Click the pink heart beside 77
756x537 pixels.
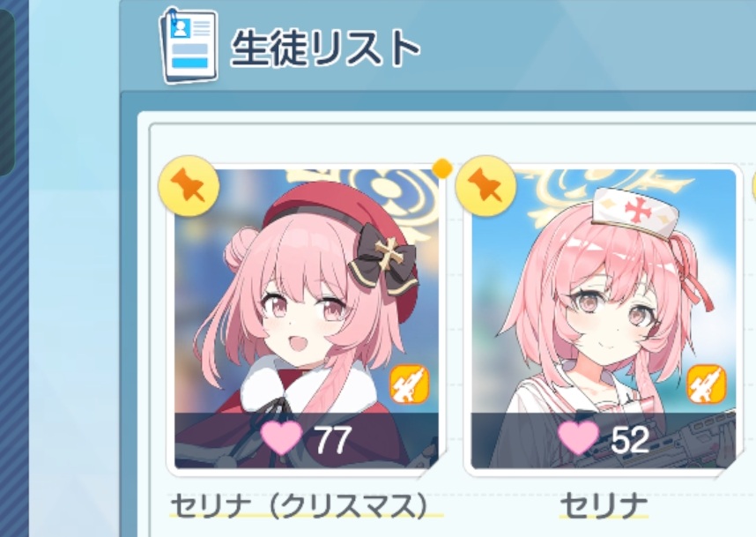click(x=281, y=437)
